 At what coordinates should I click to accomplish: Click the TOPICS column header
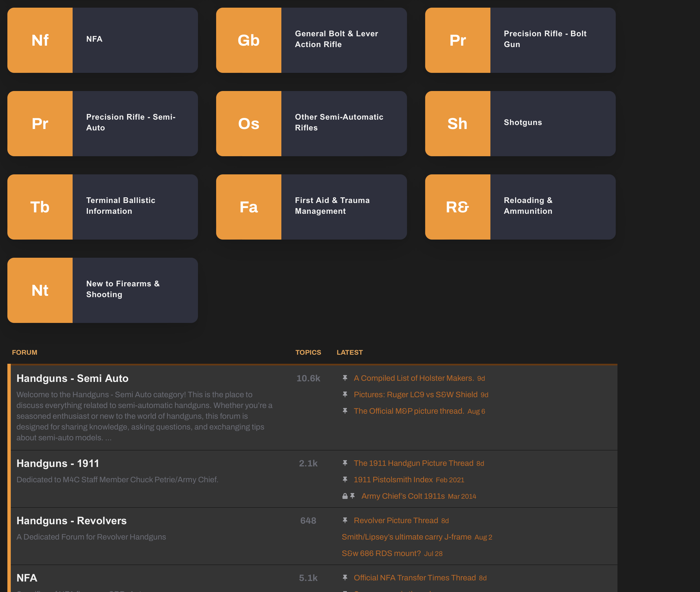pos(308,352)
